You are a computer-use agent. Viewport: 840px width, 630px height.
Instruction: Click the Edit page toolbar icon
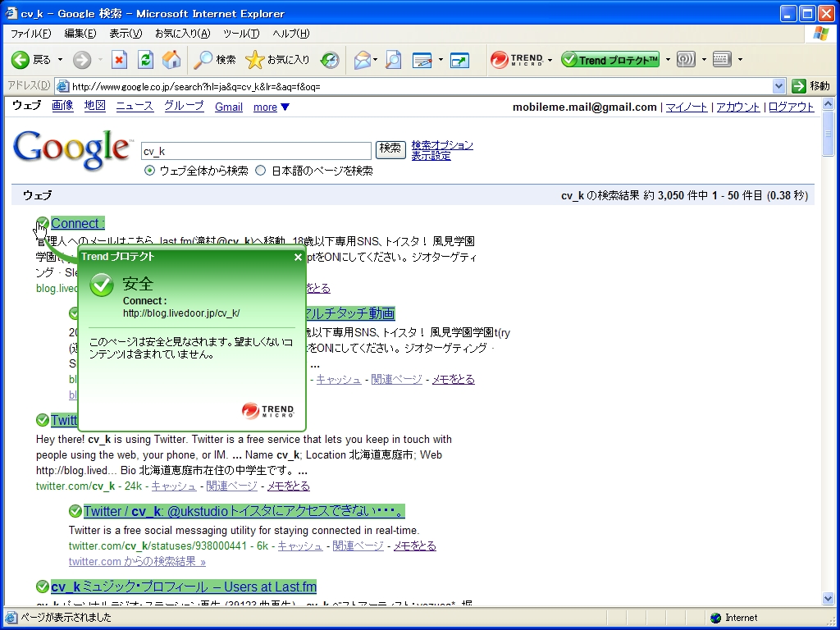[422, 59]
